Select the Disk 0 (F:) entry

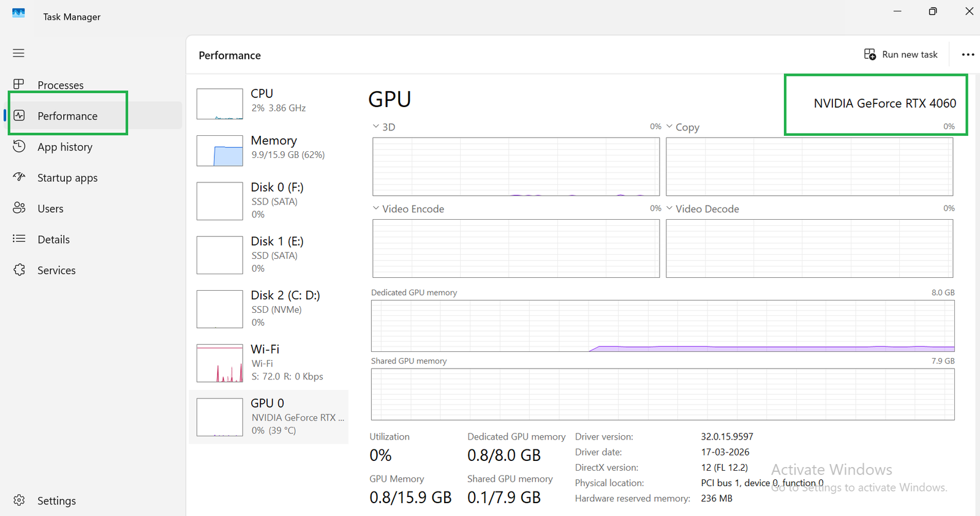(x=269, y=201)
